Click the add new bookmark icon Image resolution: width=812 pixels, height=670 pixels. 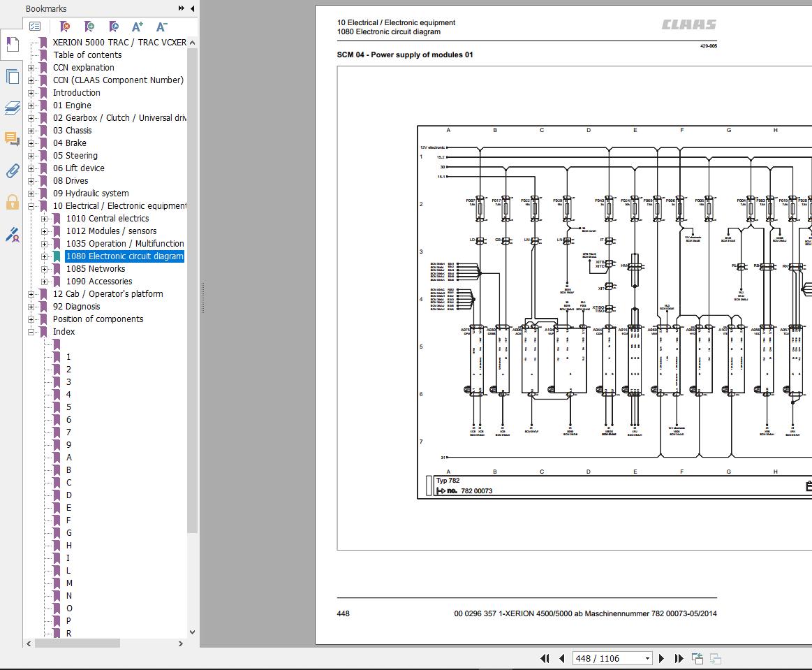click(x=89, y=27)
